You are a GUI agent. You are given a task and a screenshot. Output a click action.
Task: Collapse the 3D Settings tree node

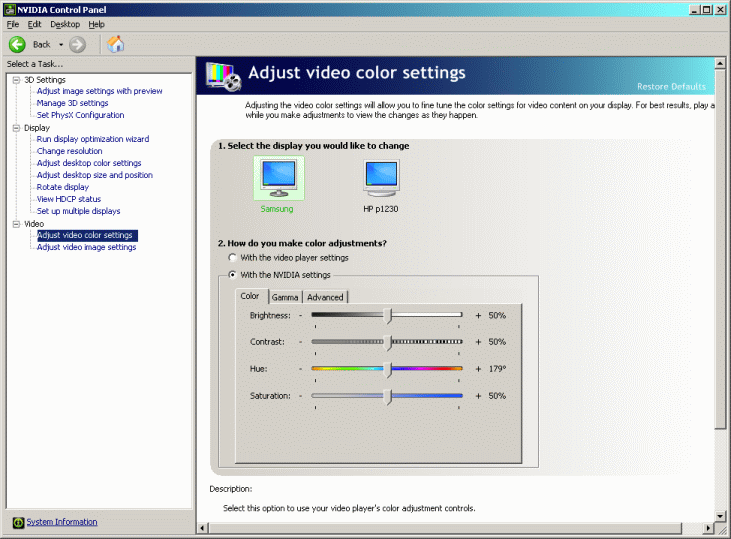(x=16, y=80)
